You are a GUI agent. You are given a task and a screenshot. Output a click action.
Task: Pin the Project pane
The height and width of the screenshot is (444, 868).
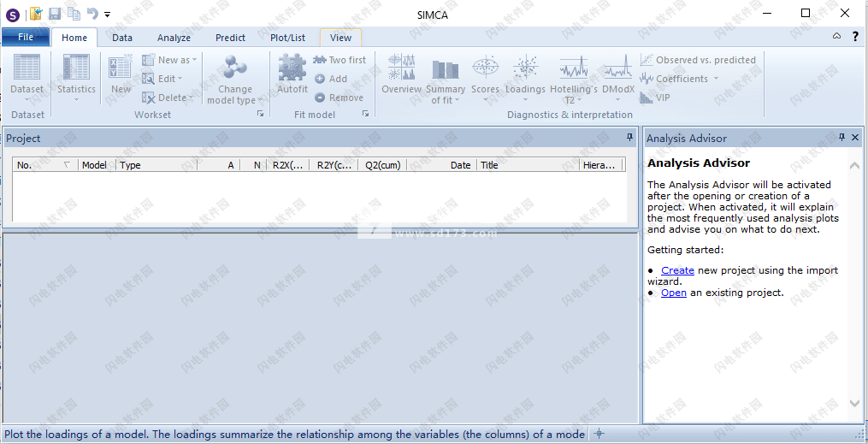click(x=629, y=137)
